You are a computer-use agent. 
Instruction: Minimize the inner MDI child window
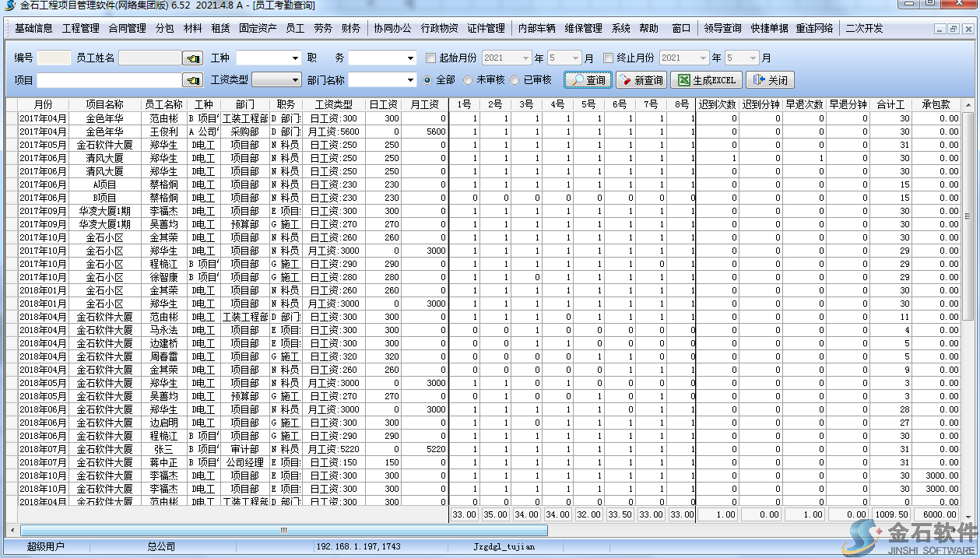940,29
